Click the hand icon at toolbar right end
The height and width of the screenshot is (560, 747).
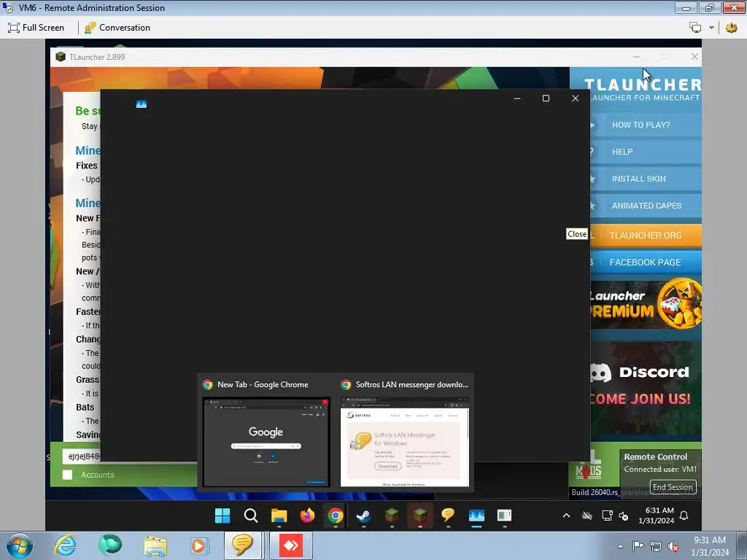point(731,28)
